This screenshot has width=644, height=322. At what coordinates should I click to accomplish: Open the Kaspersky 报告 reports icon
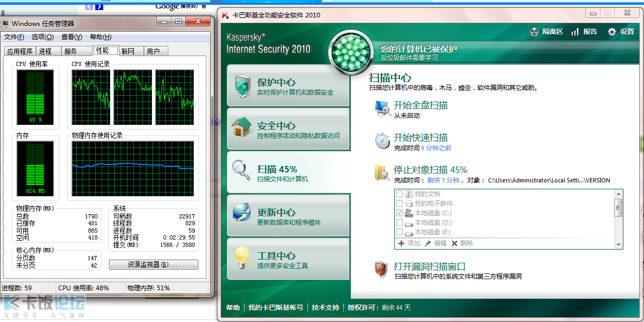tap(575, 32)
